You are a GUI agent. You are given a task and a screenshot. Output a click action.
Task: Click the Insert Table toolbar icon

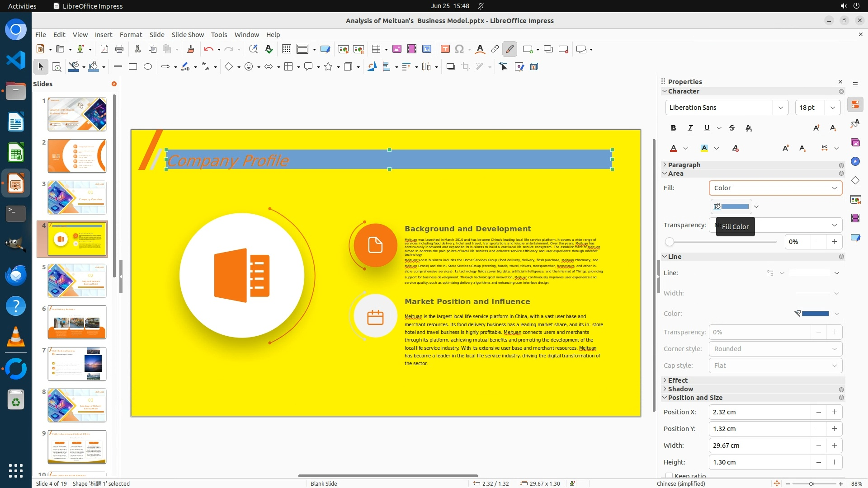coord(376,49)
